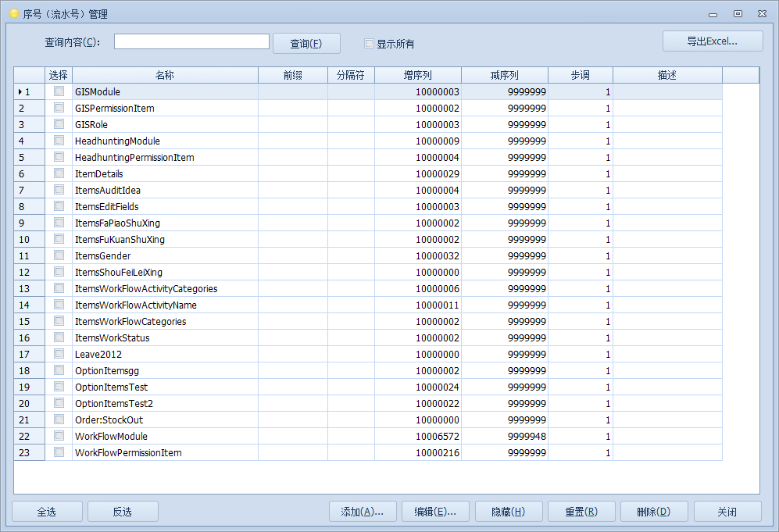779x532 pixels.
Task: Select the ItemDetails row checkbox
Action: (x=59, y=173)
